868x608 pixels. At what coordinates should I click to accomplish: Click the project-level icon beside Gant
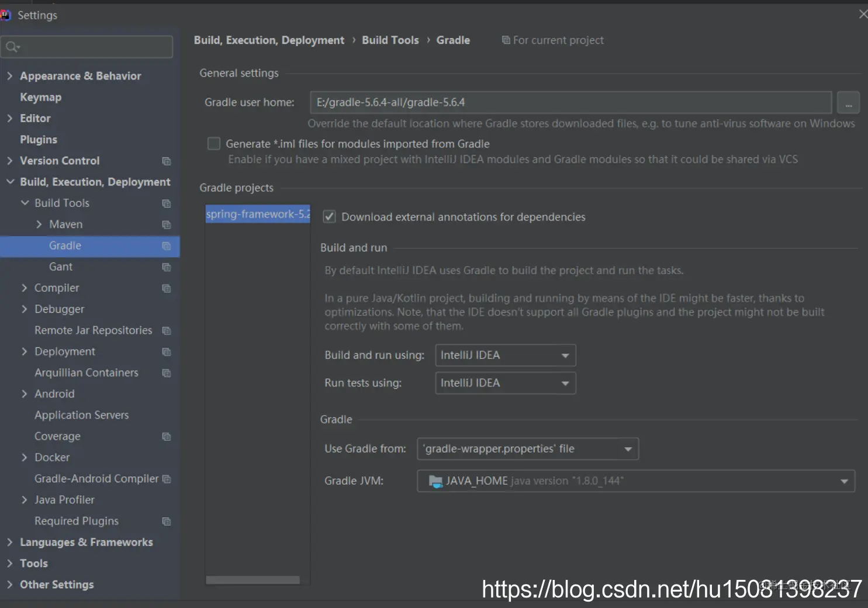pyautogui.click(x=167, y=267)
